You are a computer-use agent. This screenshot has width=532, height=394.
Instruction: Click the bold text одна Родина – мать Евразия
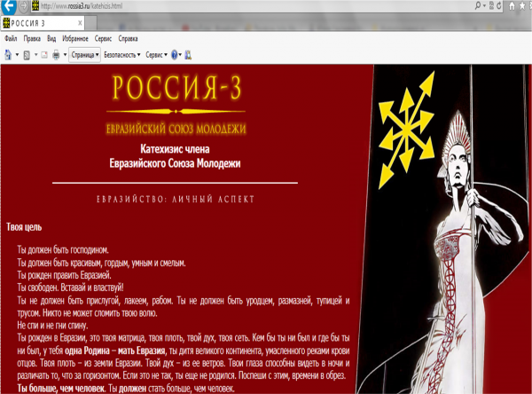(x=115, y=351)
